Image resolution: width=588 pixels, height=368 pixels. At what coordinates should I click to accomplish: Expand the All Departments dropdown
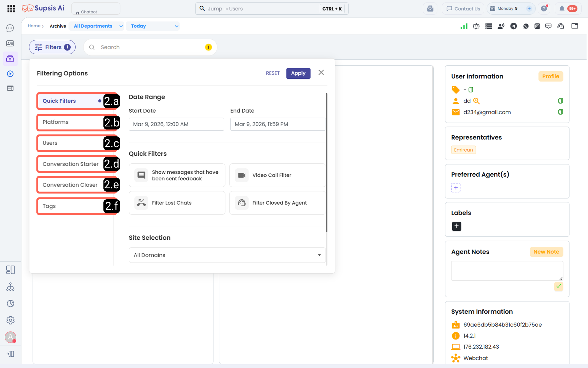97,26
